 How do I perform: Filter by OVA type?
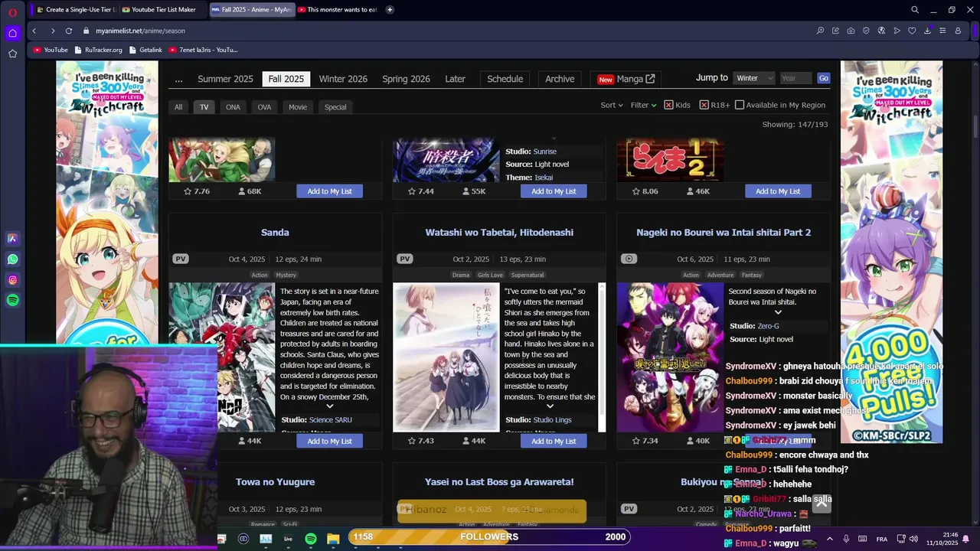pyautogui.click(x=264, y=107)
